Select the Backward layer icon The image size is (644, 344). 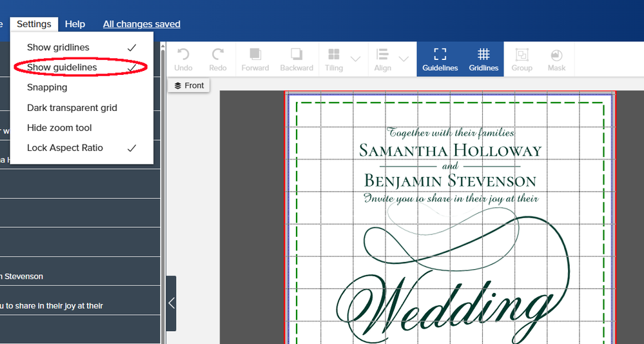coord(296,55)
